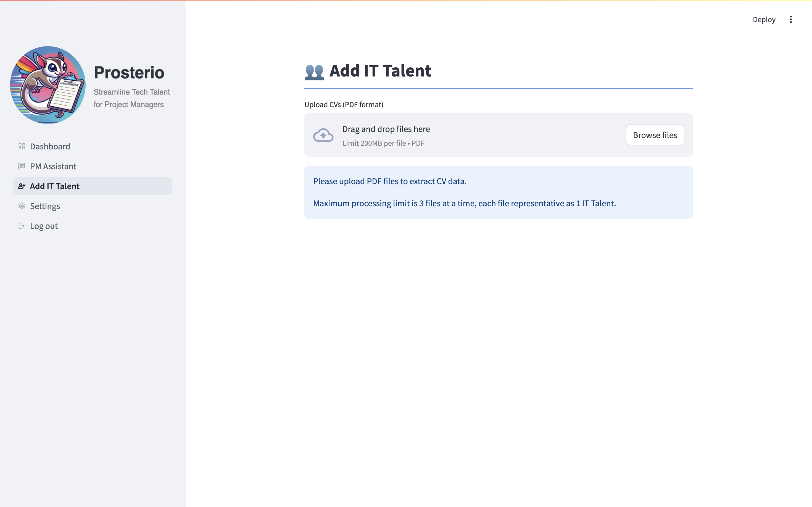
Task: Click the people emoji beside the page title
Action: pyautogui.click(x=314, y=72)
